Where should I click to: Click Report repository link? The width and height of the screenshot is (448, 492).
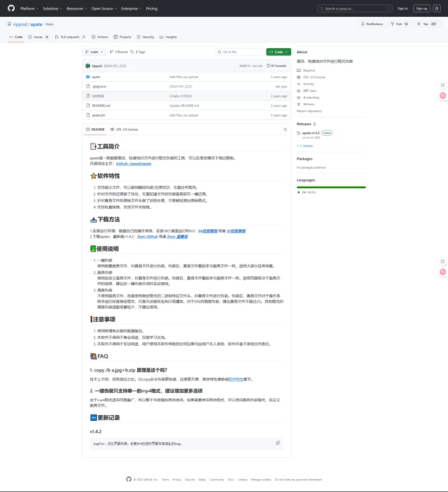point(309,111)
